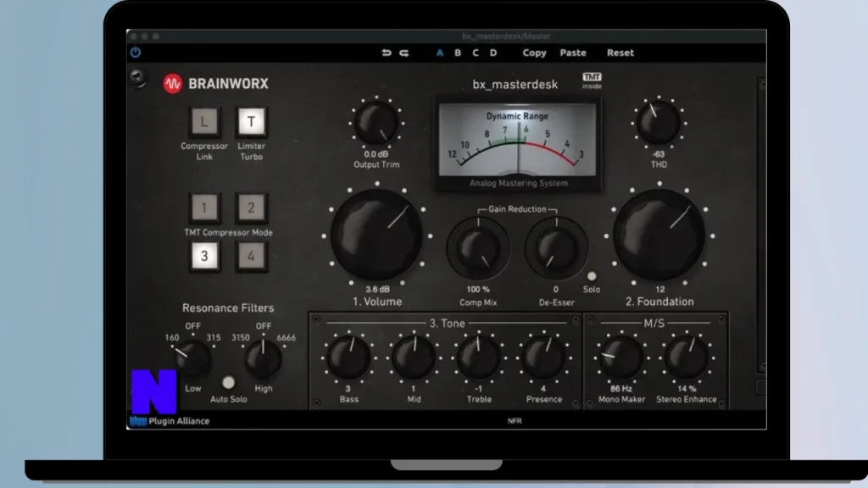Click the THD knob
868x488 pixels.
[x=659, y=123]
